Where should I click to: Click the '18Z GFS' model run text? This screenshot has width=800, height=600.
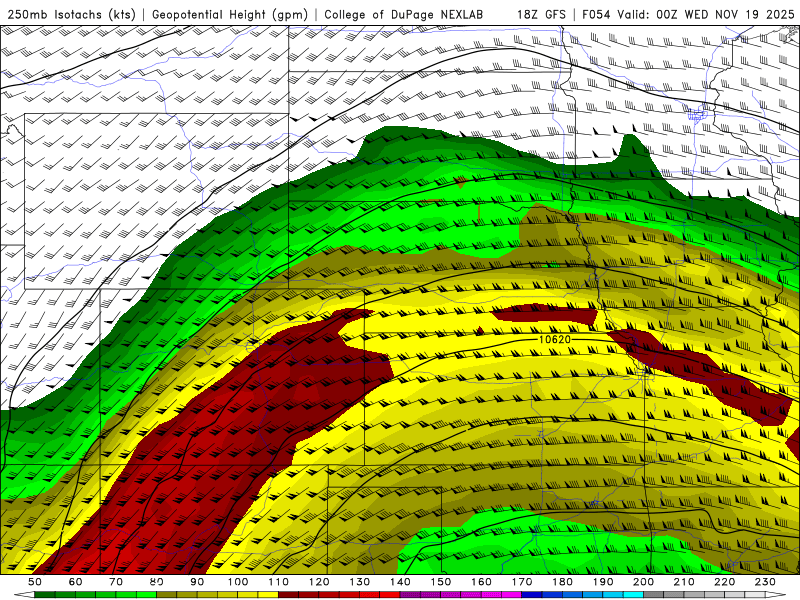point(541,14)
